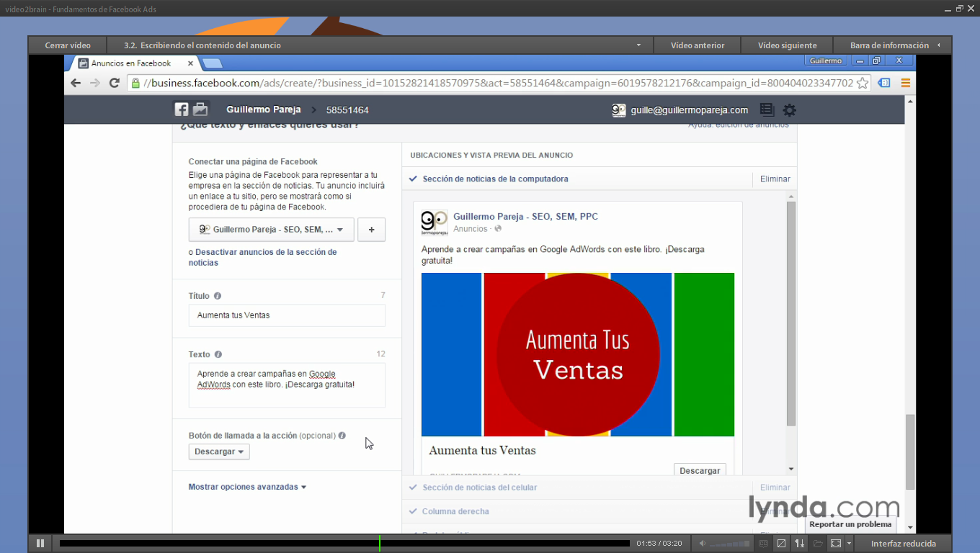The width and height of the screenshot is (980, 553).
Task: Click the Título input field
Action: [287, 315]
